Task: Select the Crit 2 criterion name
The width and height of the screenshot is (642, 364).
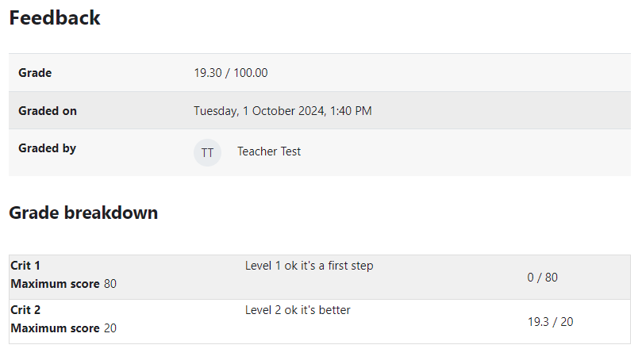Action: pos(25,310)
